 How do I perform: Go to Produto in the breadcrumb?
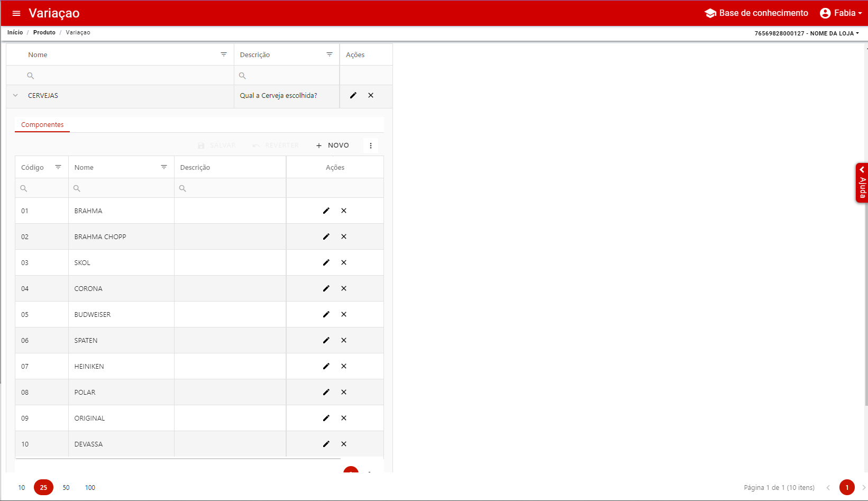click(x=44, y=32)
